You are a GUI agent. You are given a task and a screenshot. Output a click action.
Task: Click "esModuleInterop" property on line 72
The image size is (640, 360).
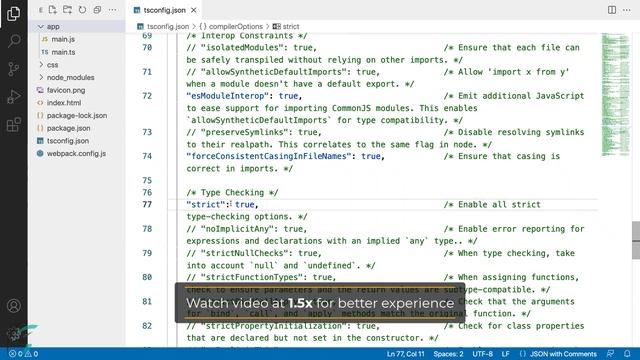[228, 96]
